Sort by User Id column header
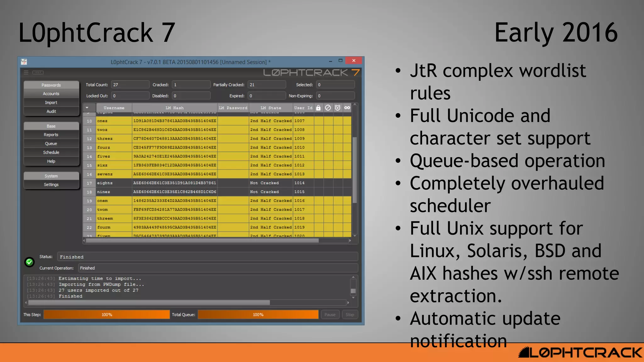This screenshot has height=362, width=644. (x=303, y=108)
